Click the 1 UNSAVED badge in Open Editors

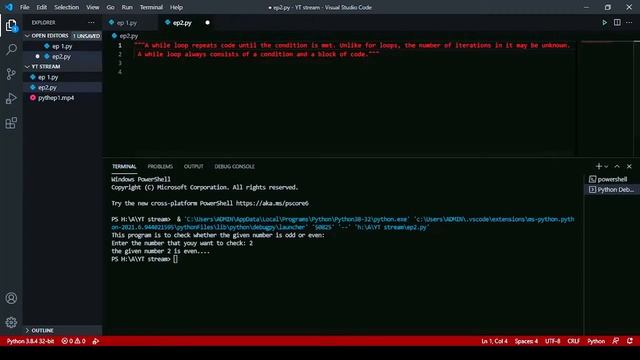pos(87,36)
